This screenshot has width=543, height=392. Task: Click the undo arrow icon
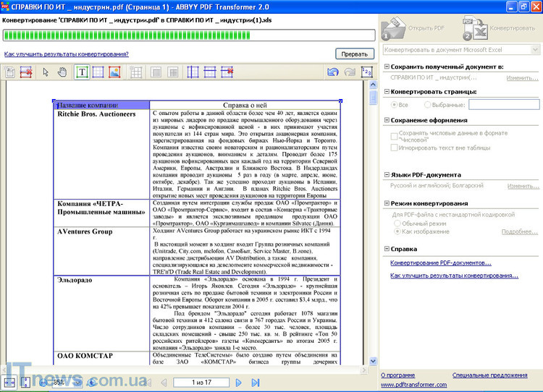[333, 72]
